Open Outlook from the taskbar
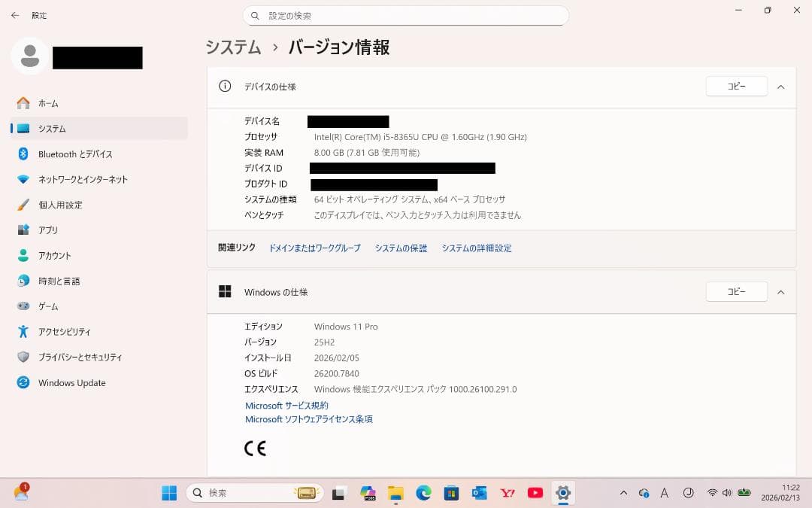This screenshot has width=812, height=508. pyautogui.click(x=479, y=493)
